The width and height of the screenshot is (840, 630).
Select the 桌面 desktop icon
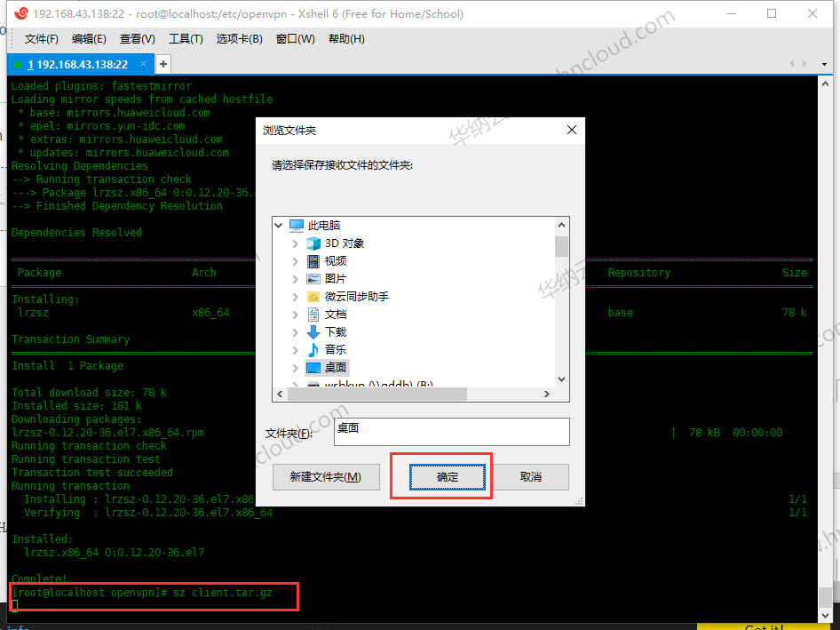313,368
